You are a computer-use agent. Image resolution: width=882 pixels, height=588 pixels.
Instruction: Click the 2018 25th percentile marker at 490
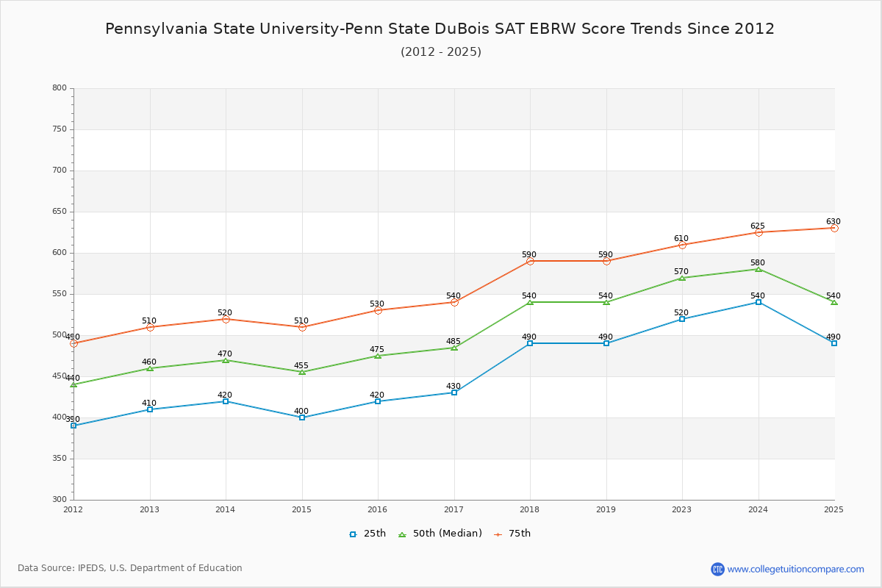(530, 343)
